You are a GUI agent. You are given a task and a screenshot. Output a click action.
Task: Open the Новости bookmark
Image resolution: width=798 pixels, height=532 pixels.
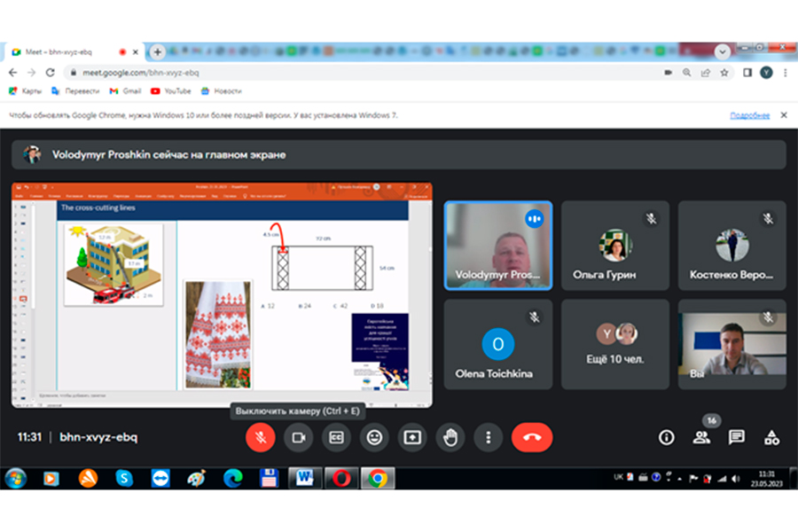pyautogui.click(x=221, y=91)
